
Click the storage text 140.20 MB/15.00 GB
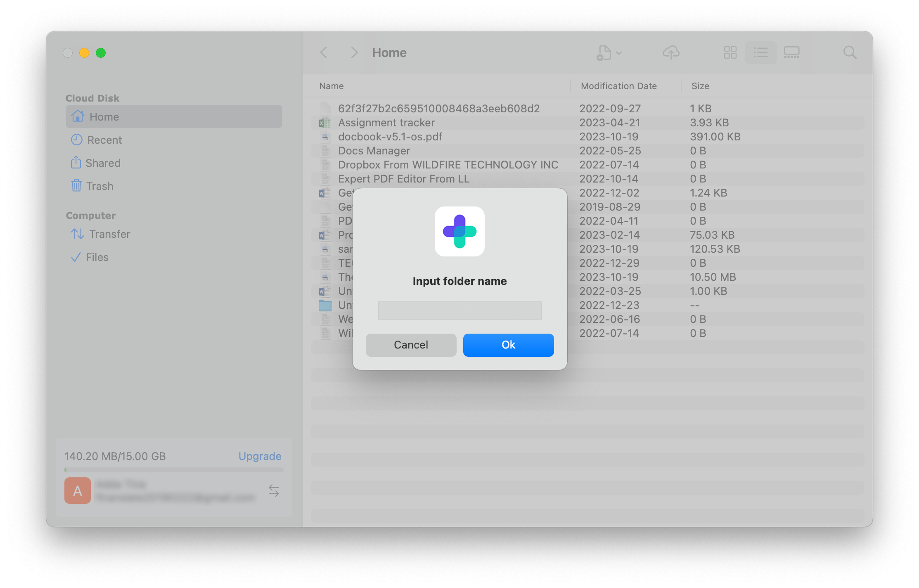tap(115, 456)
